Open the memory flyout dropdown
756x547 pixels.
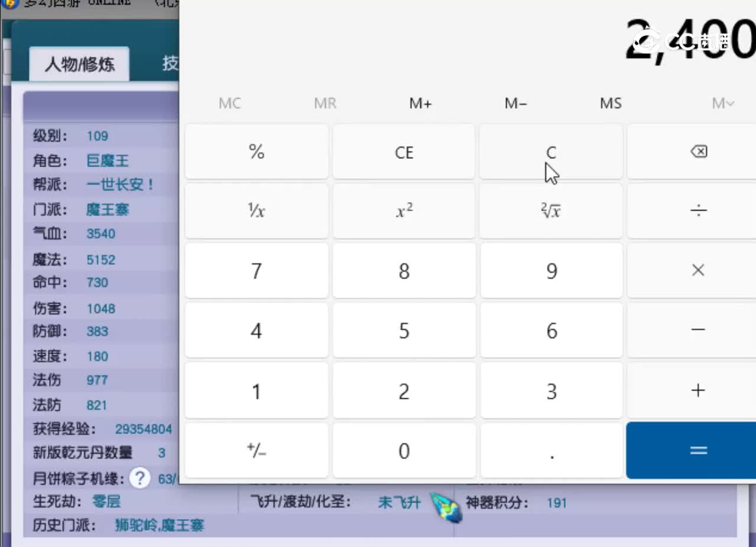tap(722, 103)
